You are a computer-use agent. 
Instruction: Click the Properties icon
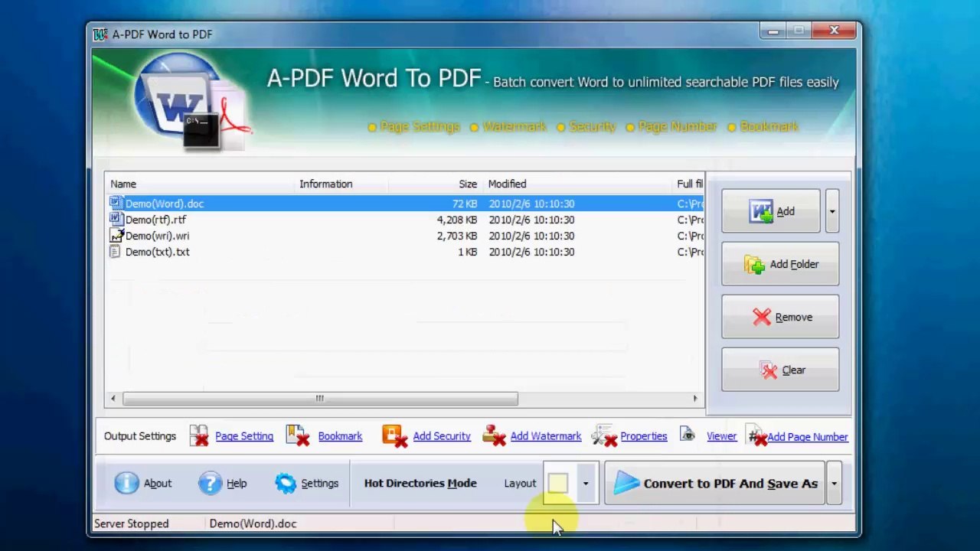point(604,436)
